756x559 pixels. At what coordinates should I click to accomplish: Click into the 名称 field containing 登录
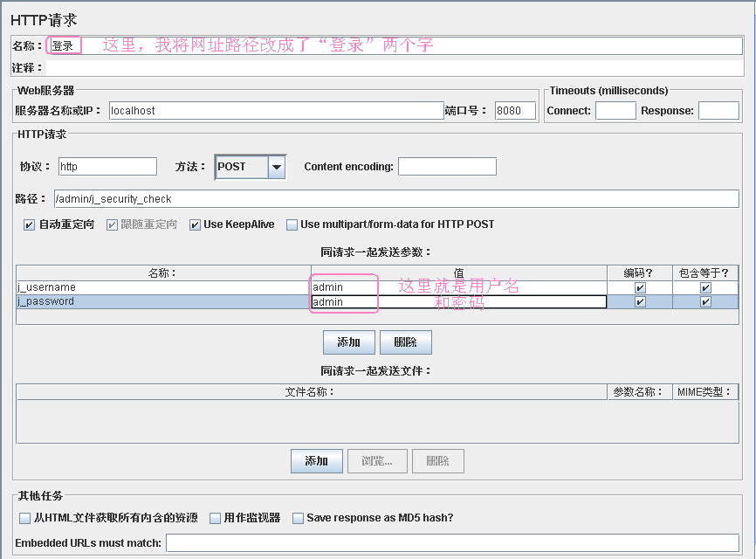click(x=393, y=45)
